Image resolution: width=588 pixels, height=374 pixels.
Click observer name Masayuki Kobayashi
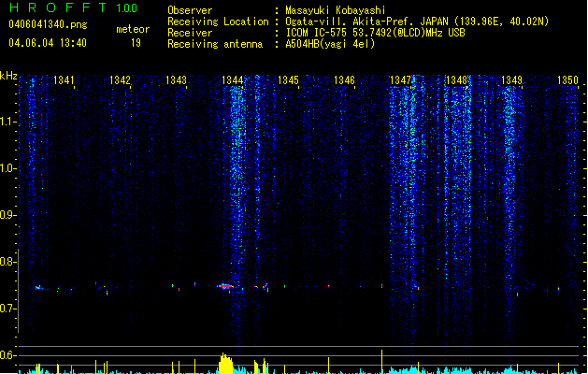[336, 10]
